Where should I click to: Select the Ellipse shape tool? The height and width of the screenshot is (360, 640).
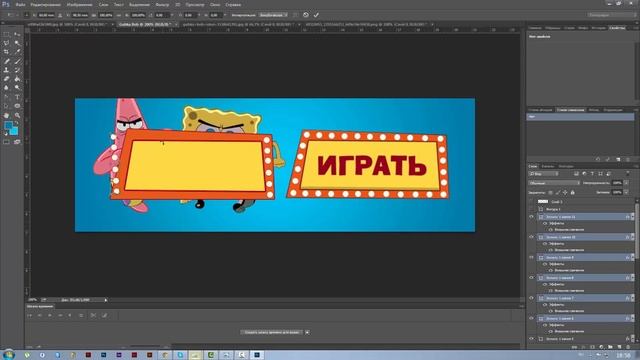click(17, 106)
